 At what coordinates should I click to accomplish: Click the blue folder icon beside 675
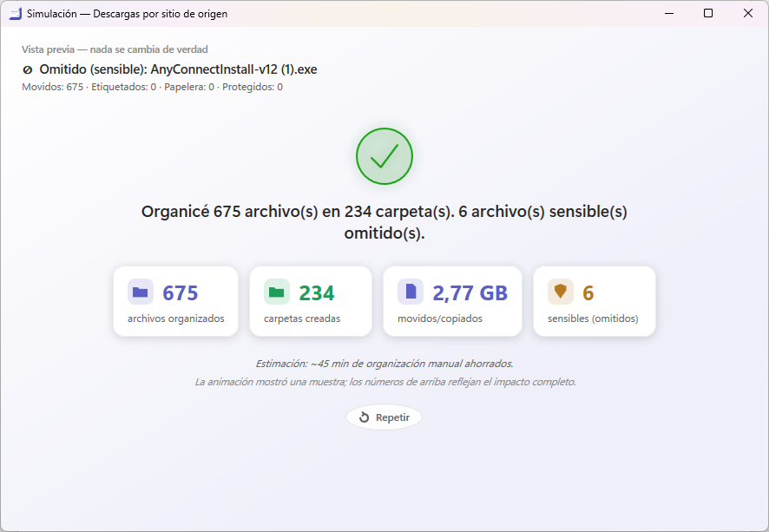click(x=141, y=292)
